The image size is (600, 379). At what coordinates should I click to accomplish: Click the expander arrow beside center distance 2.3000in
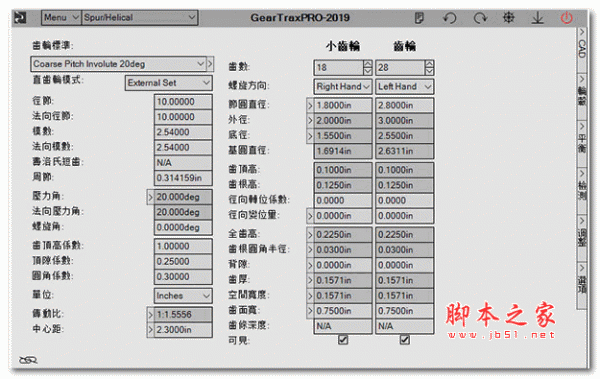click(x=150, y=330)
